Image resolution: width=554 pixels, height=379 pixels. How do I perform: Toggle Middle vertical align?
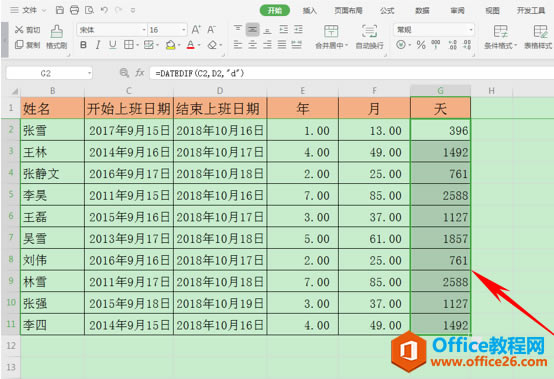coord(252,30)
